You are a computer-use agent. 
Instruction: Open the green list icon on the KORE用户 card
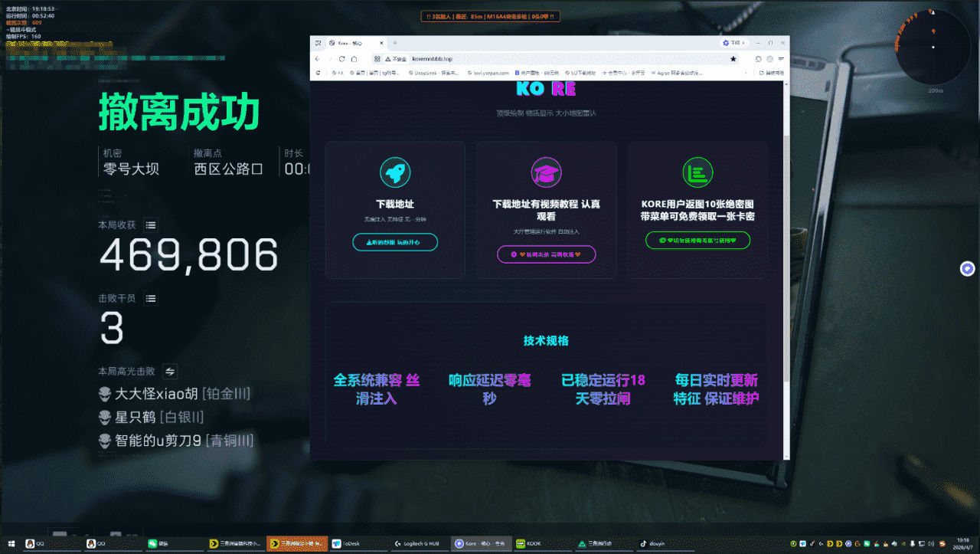(x=697, y=172)
